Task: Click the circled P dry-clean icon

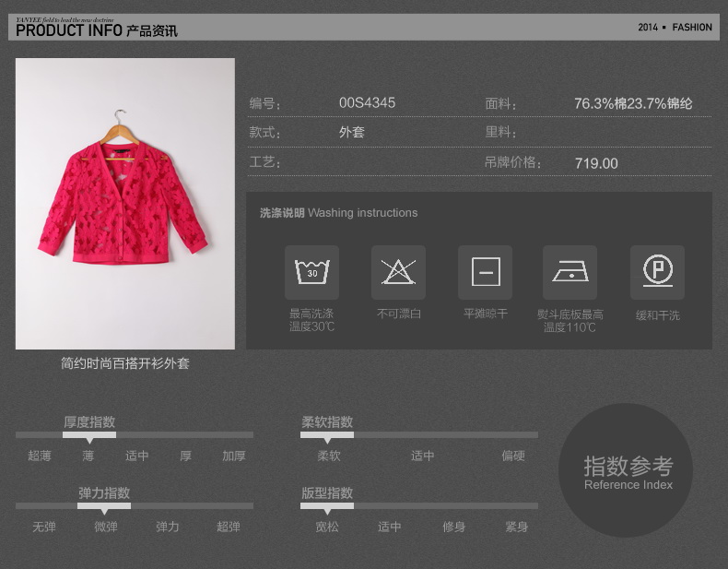Action: [657, 272]
